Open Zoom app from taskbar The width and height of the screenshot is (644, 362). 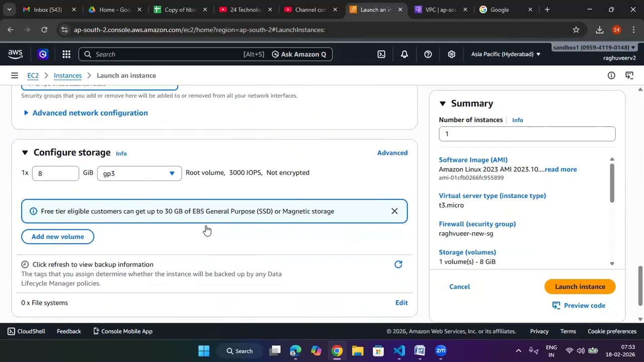click(x=441, y=351)
